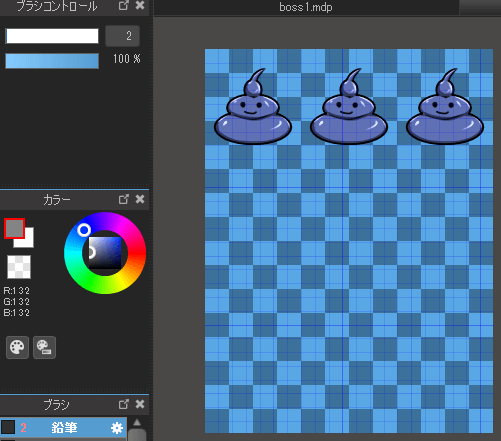Close the Brush Control panel
Image resolution: width=501 pixels, height=441 pixels.
click(140, 5)
